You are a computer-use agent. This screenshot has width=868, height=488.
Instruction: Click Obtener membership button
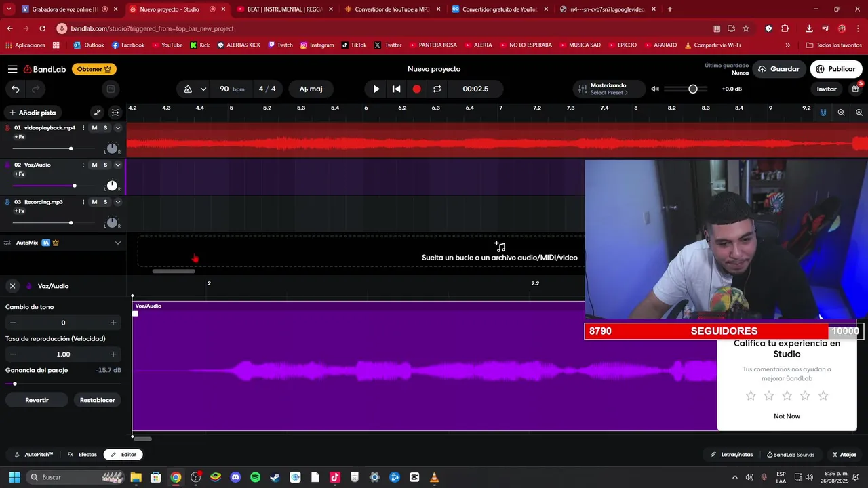click(94, 69)
